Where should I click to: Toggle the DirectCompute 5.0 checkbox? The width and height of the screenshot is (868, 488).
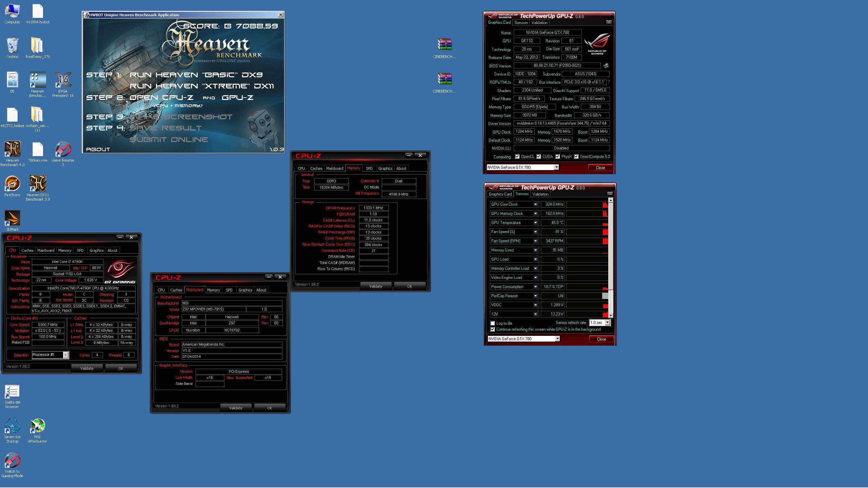pyautogui.click(x=576, y=157)
